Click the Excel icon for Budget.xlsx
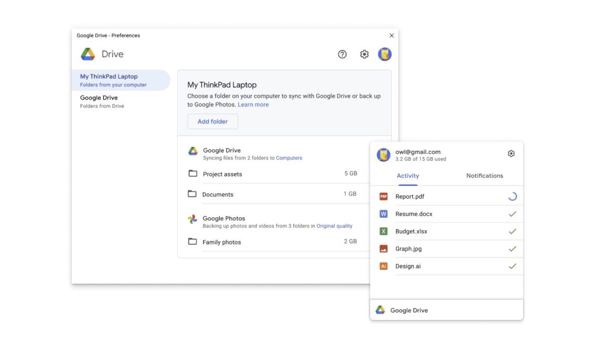Screen dimensions: 597x364 pos(384,231)
